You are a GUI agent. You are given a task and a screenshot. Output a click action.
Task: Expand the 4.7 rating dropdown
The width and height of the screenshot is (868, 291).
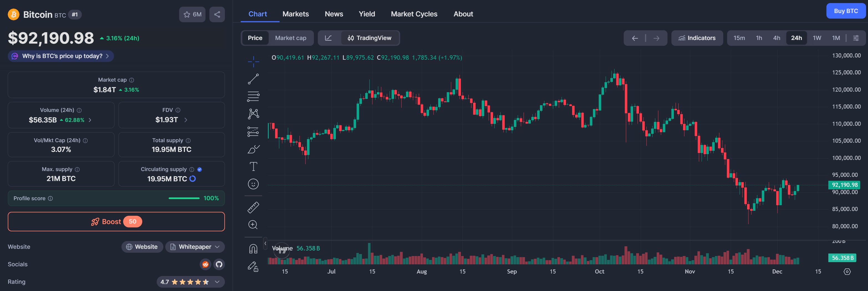click(191, 282)
